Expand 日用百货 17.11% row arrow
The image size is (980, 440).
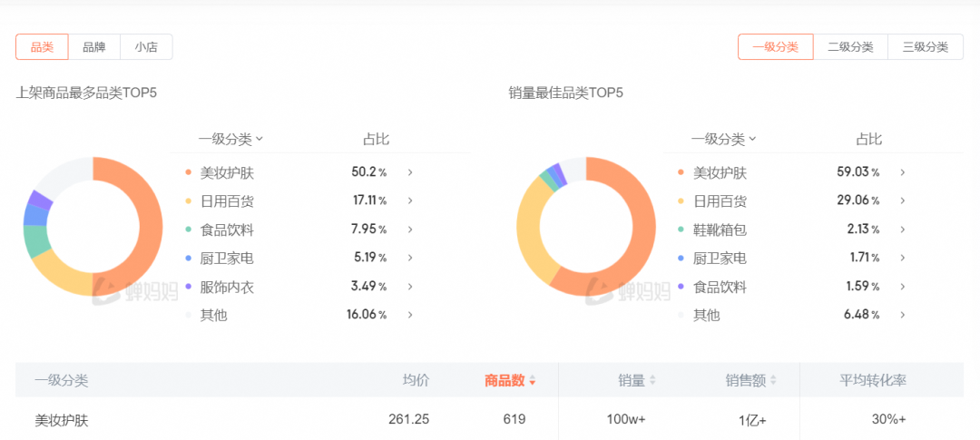(410, 201)
